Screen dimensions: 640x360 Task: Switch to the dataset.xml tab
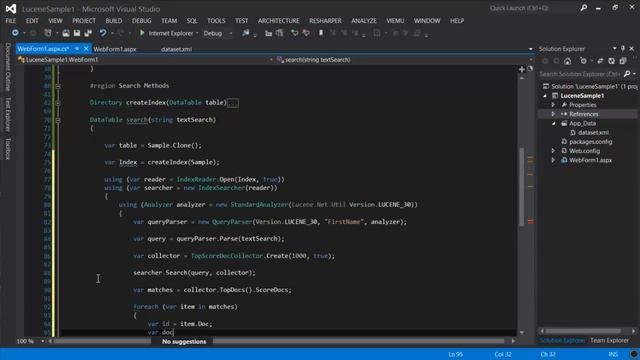[176, 49]
